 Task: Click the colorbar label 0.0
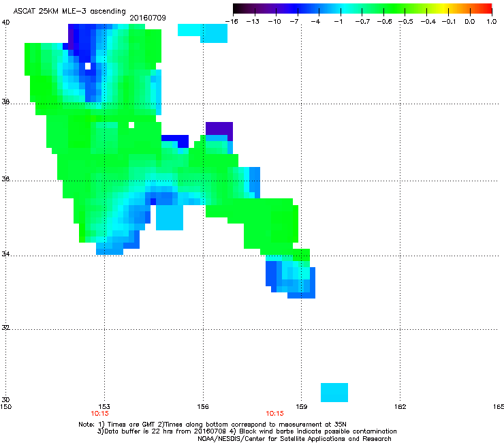[x=470, y=22]
